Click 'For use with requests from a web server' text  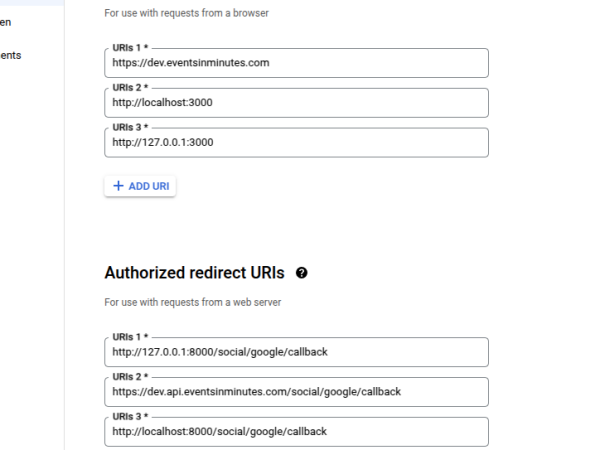(x=192, y=302)
